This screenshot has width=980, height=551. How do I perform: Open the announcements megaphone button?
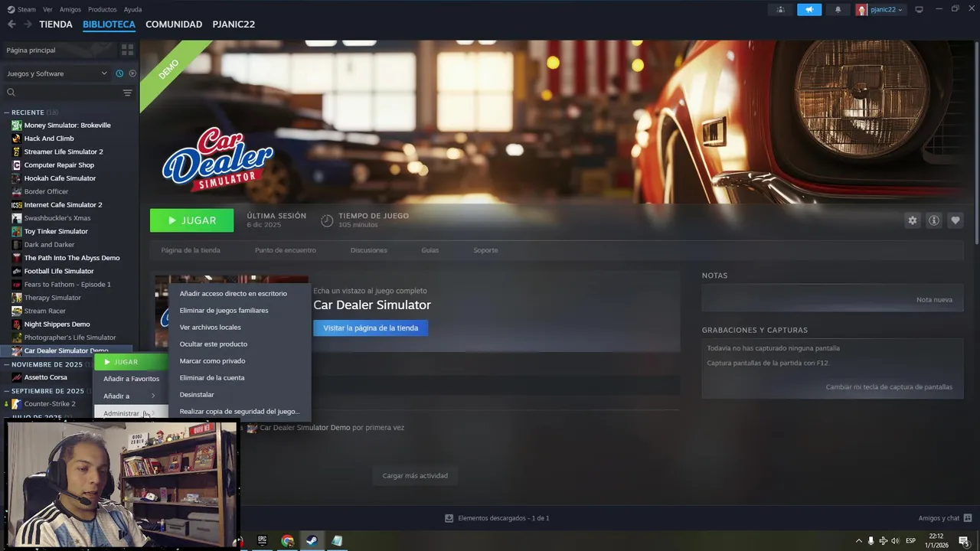point(808,9)
